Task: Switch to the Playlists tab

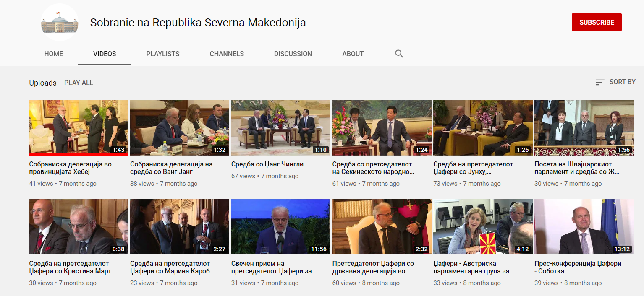Action: [x=163, y=54]
